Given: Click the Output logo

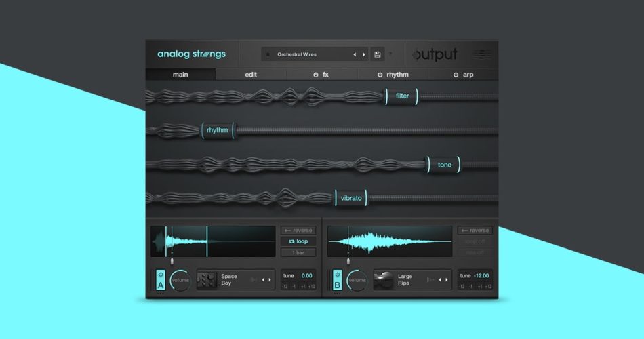Looking at the screenshot, I should click(x=435, y=54).
